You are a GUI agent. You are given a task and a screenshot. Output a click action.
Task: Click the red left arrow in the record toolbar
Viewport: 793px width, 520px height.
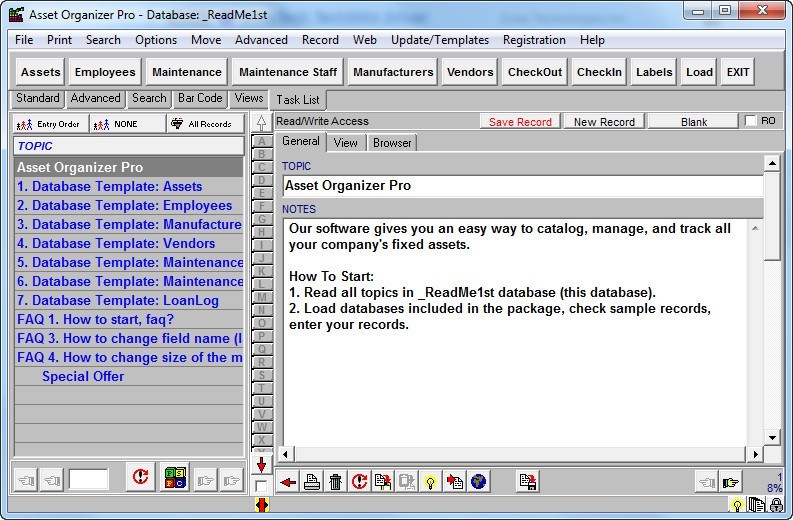[x=288, y=482]
